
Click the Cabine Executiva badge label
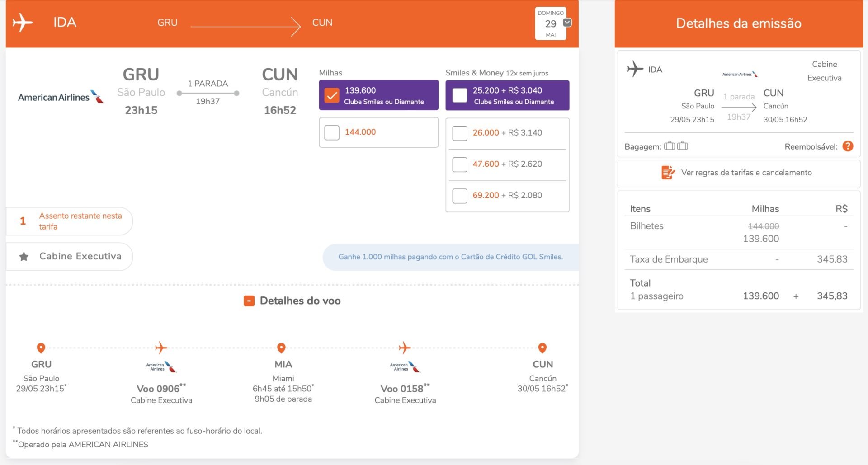80,256
